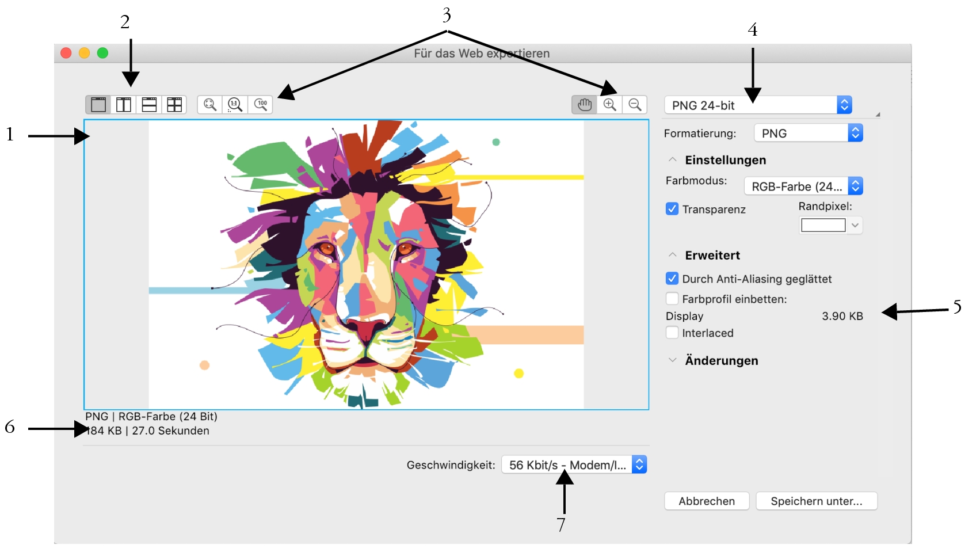This screenshot has width=980, height=552.
Task: Click the Speichern unter... button
Action: pyautogui.click(x=816, y=501)
